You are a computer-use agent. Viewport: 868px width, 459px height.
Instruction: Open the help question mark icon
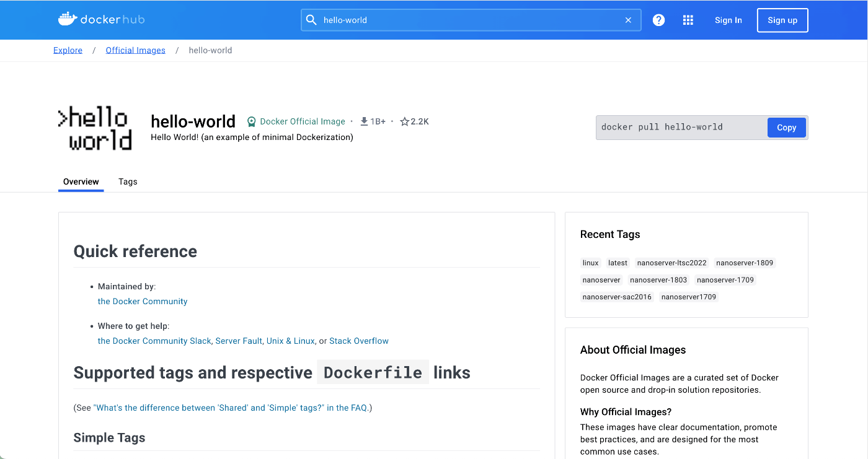click(658, 20)
